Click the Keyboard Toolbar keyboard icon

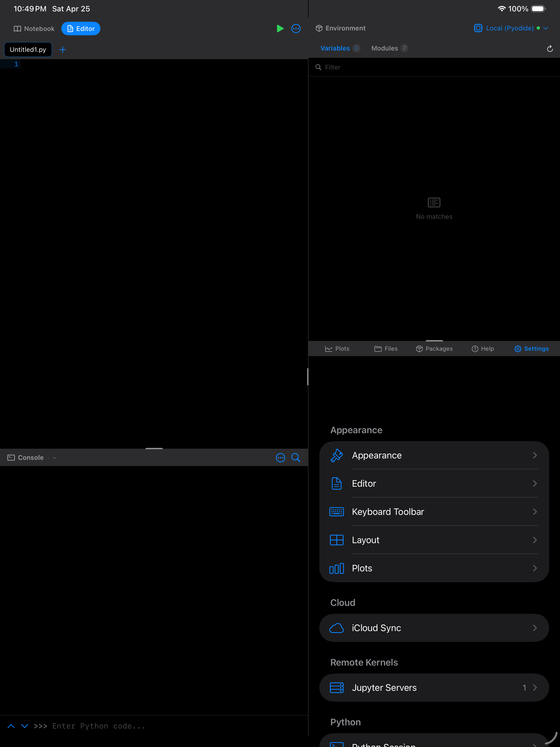pos(336,512)
